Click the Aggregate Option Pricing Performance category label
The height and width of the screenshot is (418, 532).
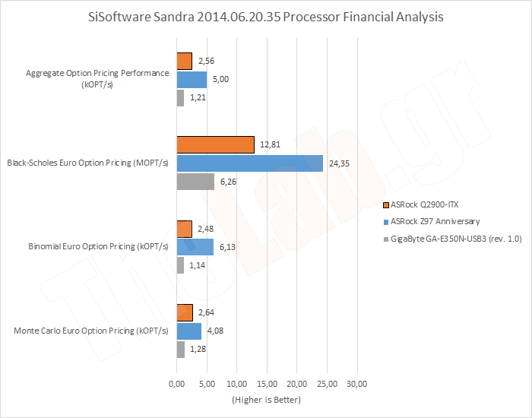pos(97,79)
